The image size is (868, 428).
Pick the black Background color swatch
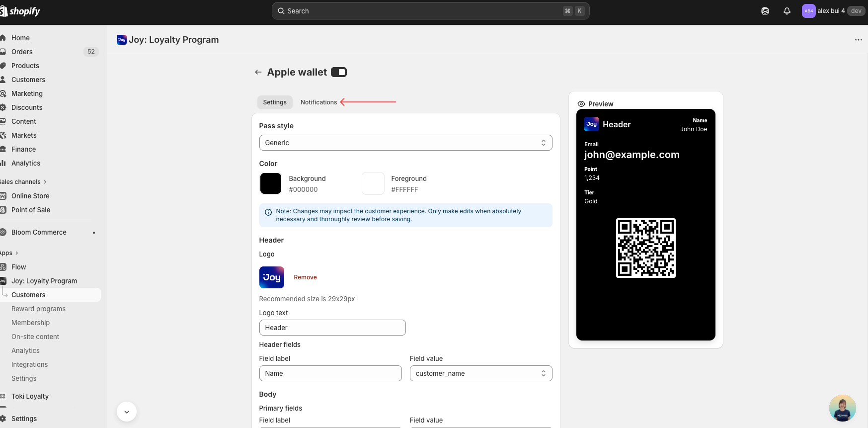(x=271, y=183)
